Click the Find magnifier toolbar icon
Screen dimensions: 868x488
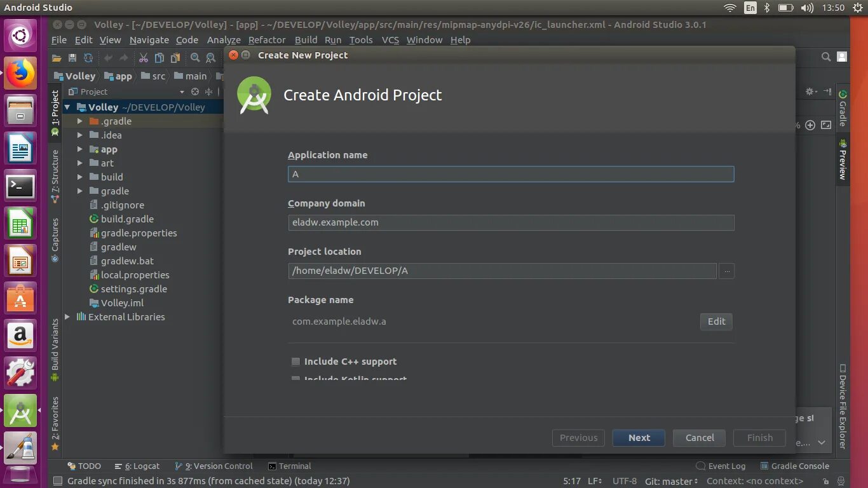[x=195, y=58]
